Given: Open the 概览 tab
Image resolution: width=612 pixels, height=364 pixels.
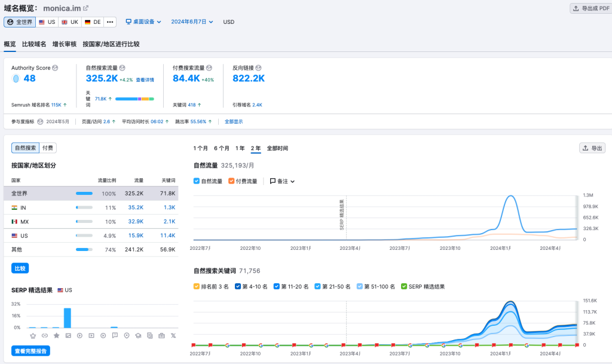Looking at the screenshot, I should pos(10,44).
